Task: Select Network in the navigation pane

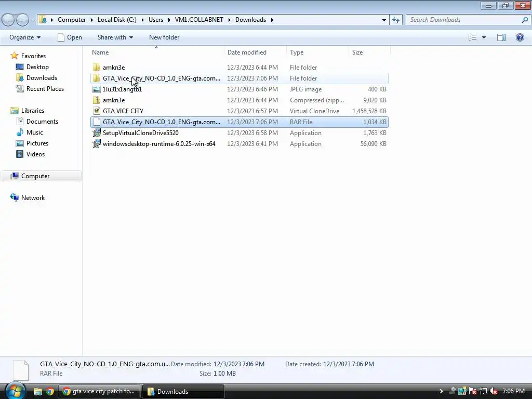Action: [33, 198]
